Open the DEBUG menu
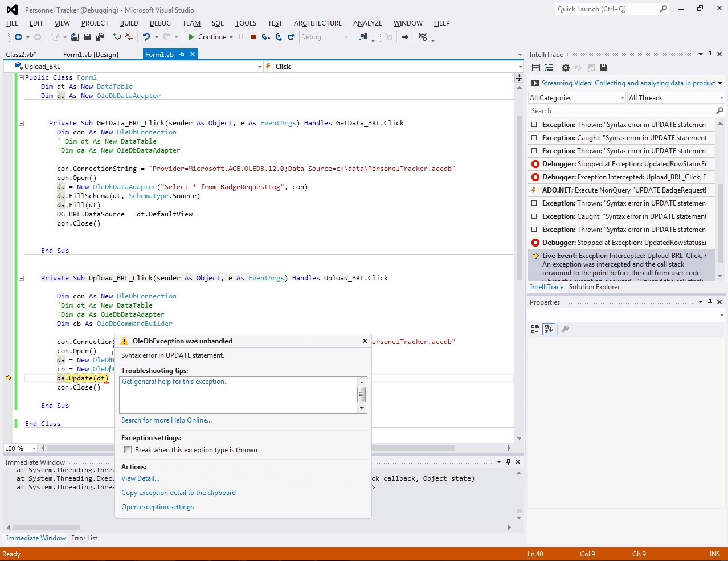Image resolution: width=728 pixels, height=561 pixels. (x=160, y=23)
